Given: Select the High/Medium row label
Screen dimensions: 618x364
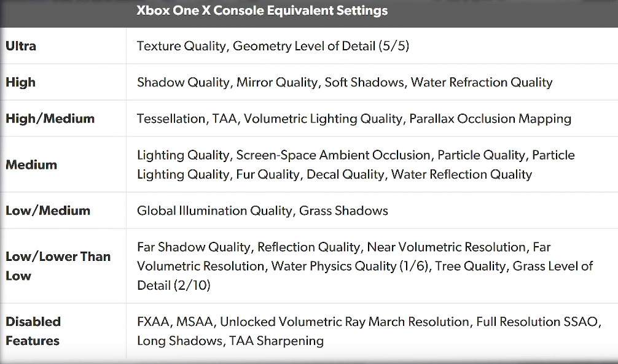Looking at the screenshot, I should [50, 118].
